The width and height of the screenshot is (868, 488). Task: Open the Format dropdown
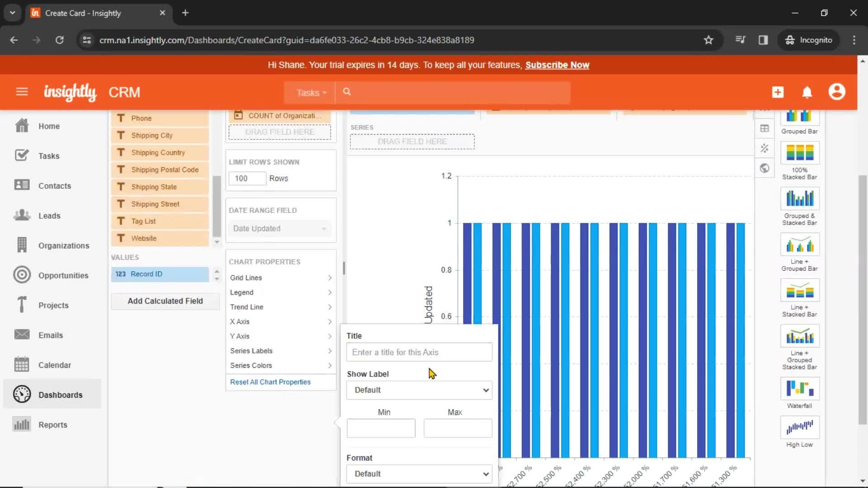coord(419,474)
